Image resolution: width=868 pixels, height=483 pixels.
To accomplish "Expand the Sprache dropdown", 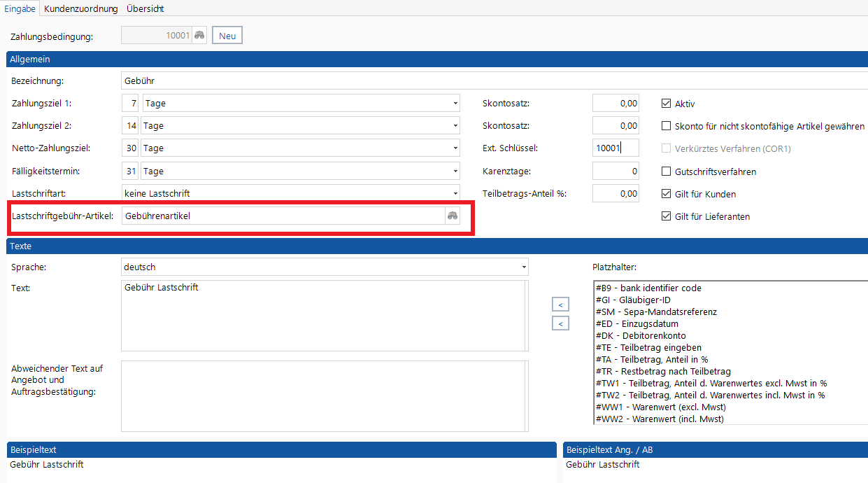I will coord(523,267).
